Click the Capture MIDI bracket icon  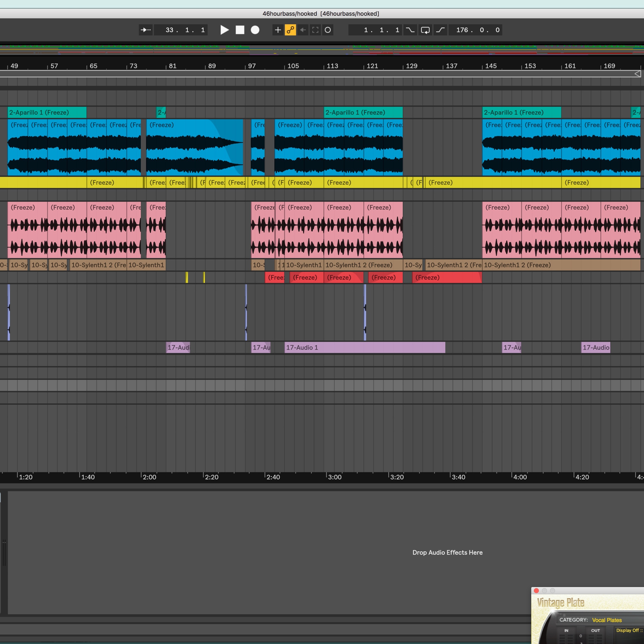point(315,30)
